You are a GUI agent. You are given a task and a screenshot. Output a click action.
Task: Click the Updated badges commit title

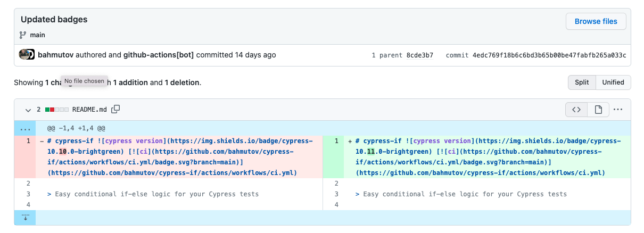[54, 19]
